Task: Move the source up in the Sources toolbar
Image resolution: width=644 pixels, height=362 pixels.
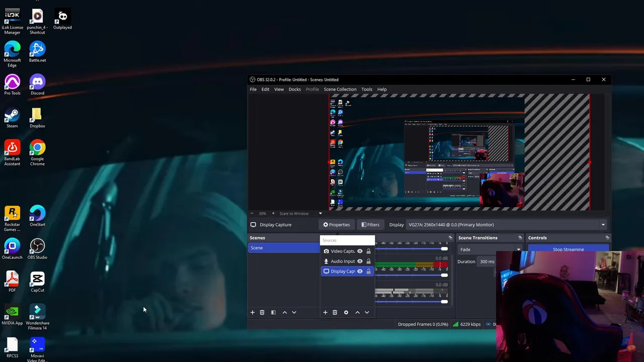Action: pos(358,312)
